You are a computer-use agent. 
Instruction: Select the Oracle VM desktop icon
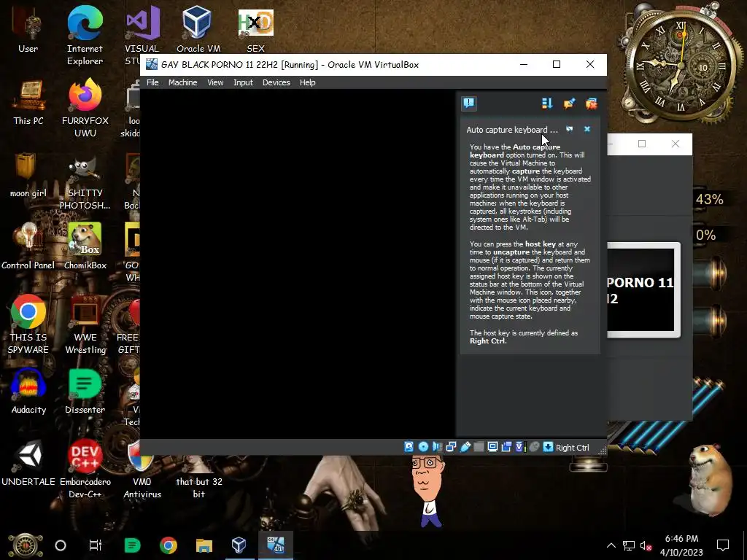pos(198,29)
